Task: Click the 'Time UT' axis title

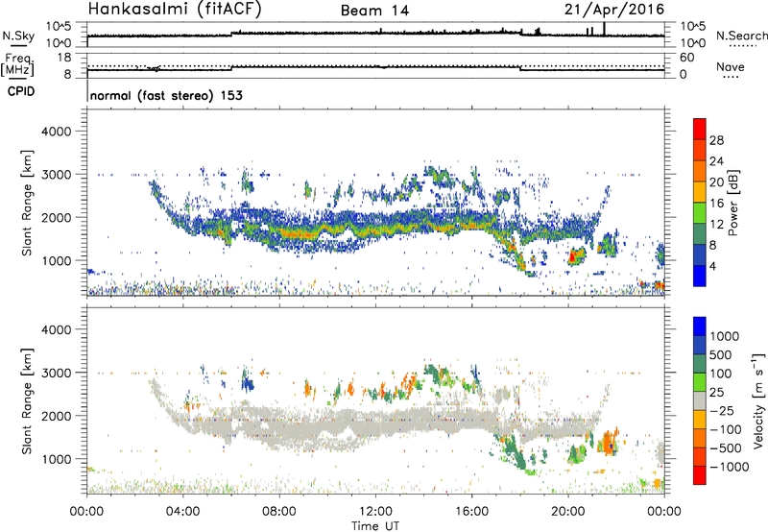Action: [x=375, y=526]
